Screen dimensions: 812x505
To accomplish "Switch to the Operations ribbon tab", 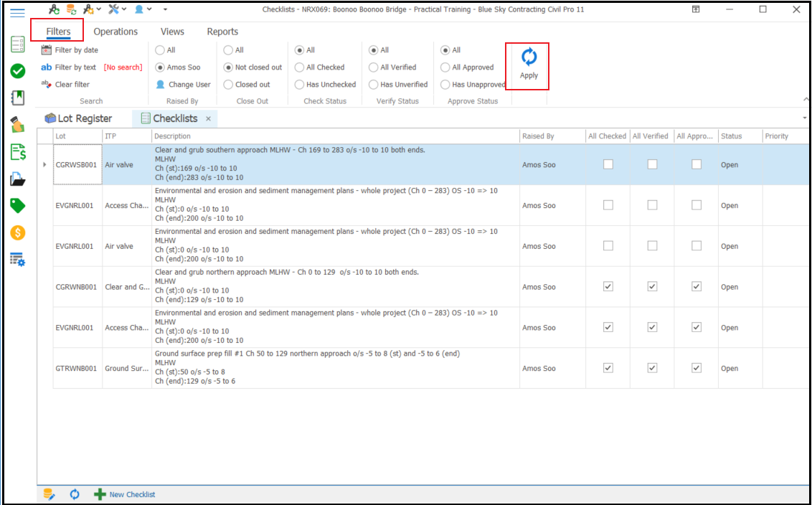I will [115, 32].
